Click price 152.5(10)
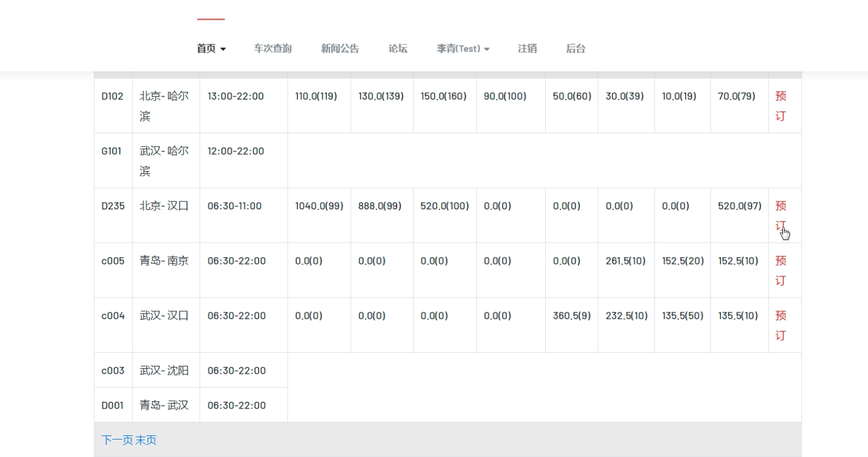Viewport: 868px width, 457px height. coord(738,261)
